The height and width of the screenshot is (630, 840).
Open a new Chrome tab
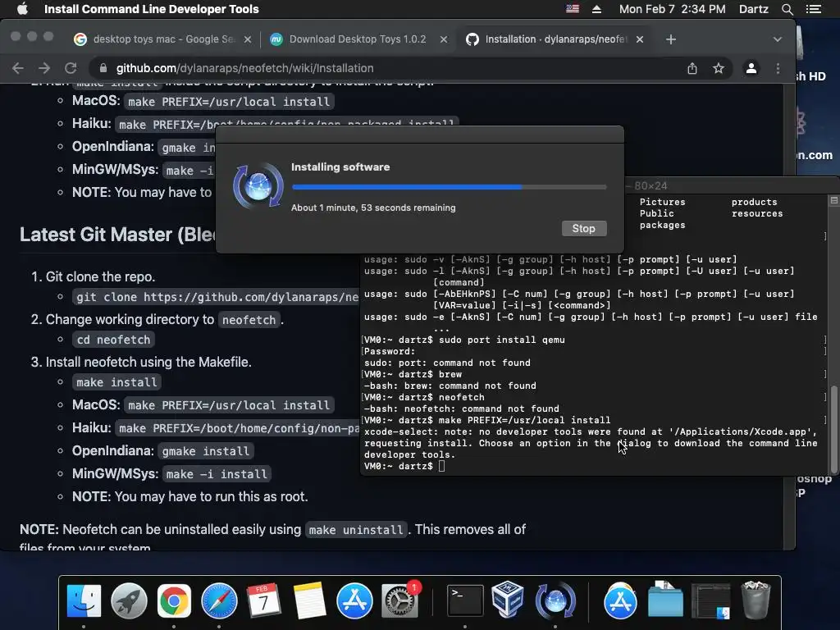click(671, 39)
